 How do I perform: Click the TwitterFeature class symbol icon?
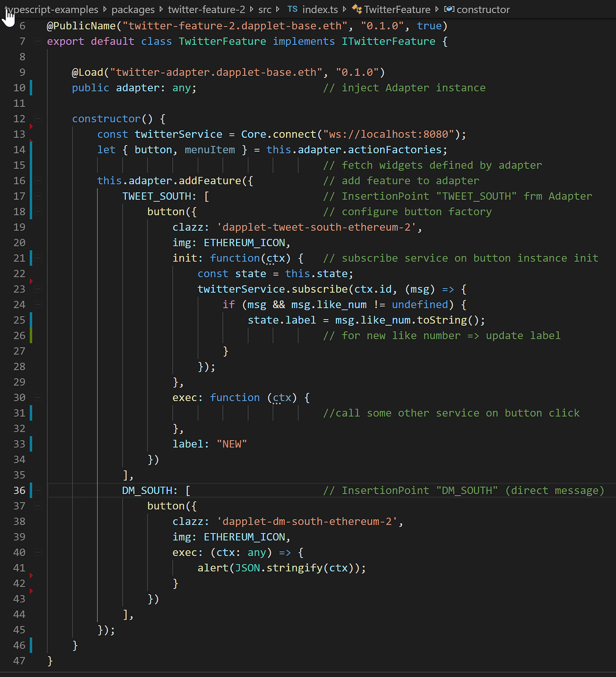click(356, 9)
